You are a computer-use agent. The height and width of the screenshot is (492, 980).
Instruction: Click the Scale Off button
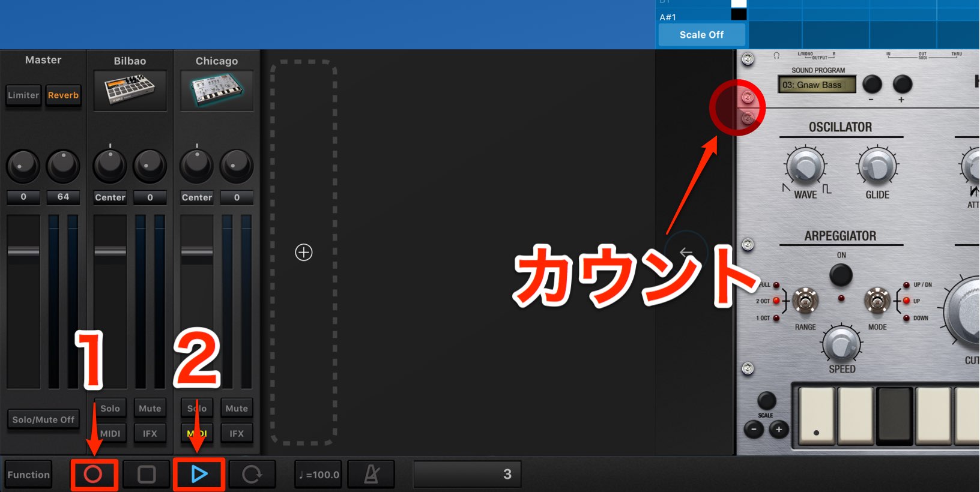coord(702,35)
